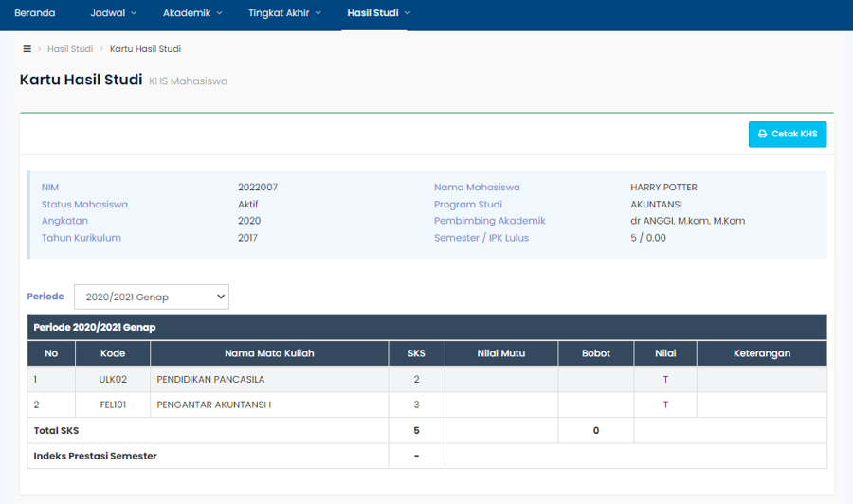Click the Kode column header
This screenshot has width=853, height=504.
point(113,353)
